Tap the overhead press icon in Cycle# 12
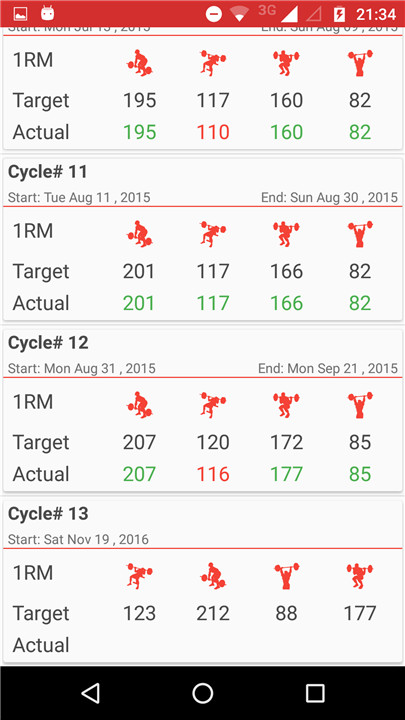 click(x=360, y=405)
